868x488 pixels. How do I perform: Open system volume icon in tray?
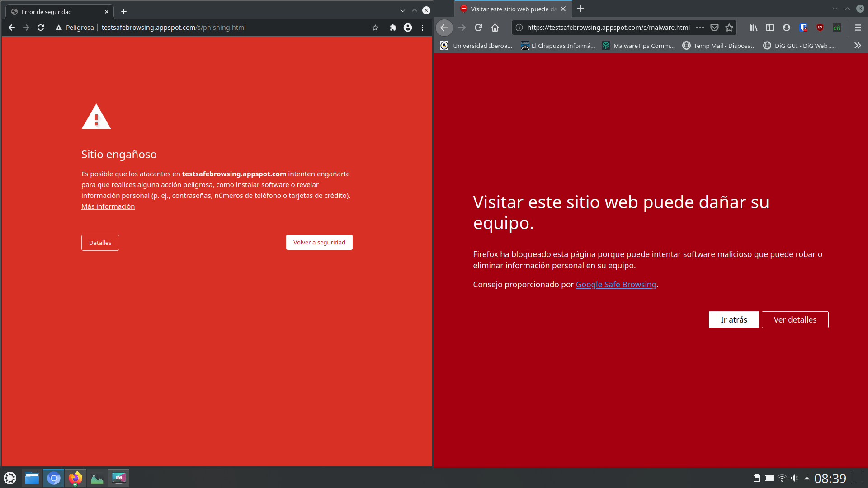pyautogui.click(x=794, y=478)
